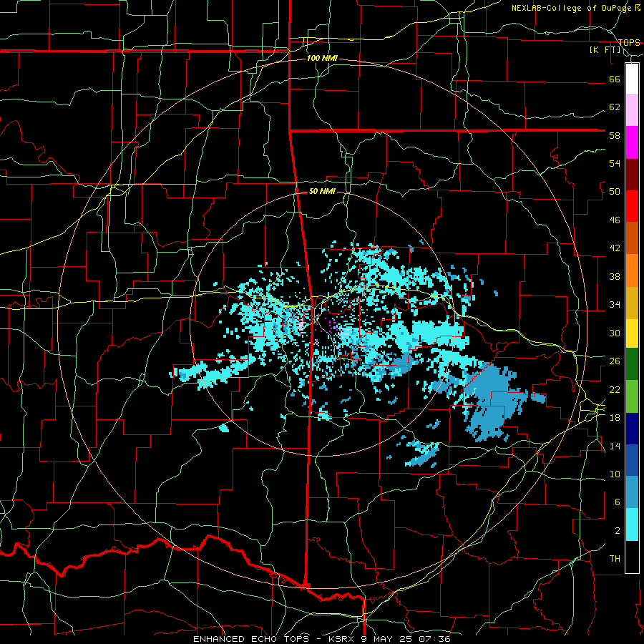The image size is (644, 644).
Task: Click the TOPS legend heading
Action: click(x=629, y=42)
